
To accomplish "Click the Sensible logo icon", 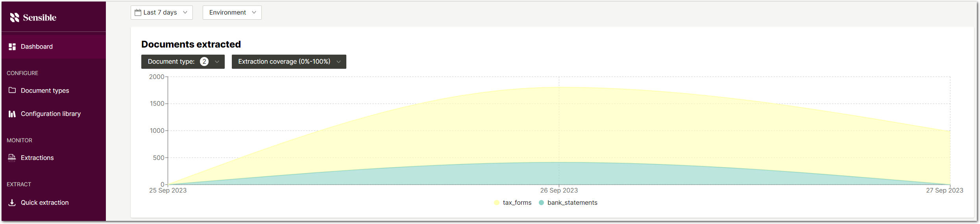I will (15, 17).
